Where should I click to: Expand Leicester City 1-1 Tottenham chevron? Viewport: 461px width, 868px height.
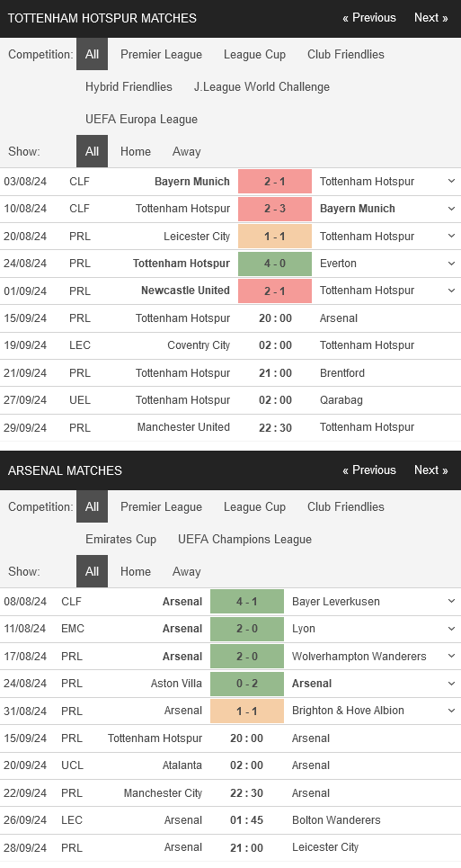click(x=451, y=236)
